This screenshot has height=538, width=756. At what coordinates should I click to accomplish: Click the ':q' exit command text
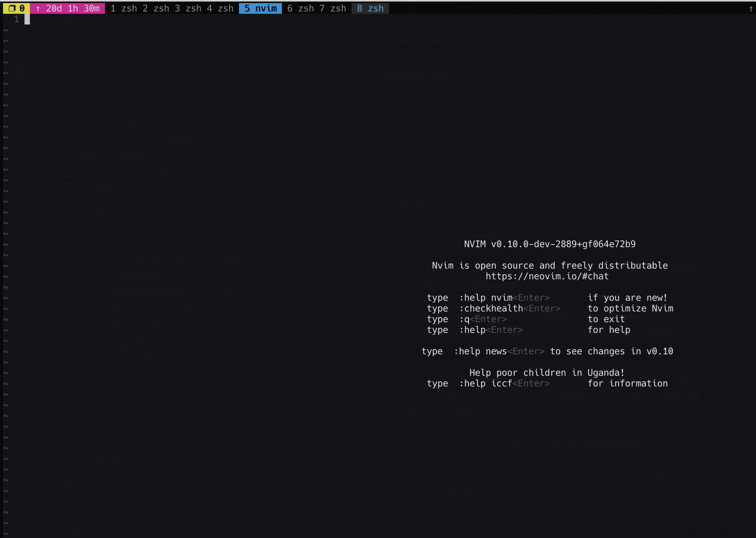point(464,319)
